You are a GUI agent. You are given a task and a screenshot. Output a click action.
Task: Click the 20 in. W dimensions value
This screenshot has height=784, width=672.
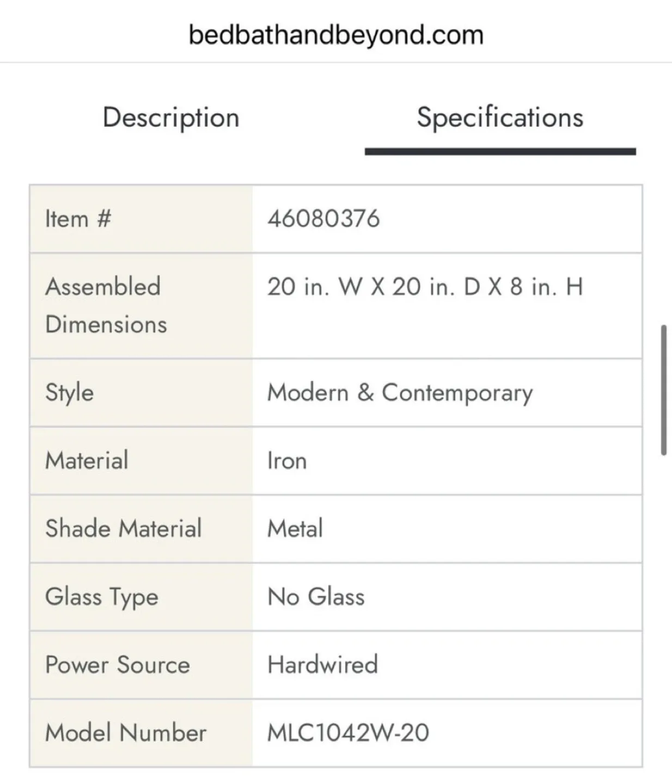pos(425,286)
